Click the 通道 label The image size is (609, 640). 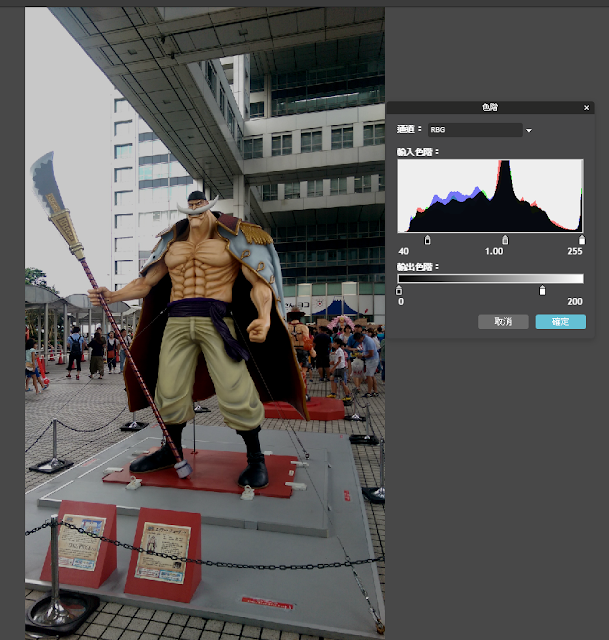[409, 129]
